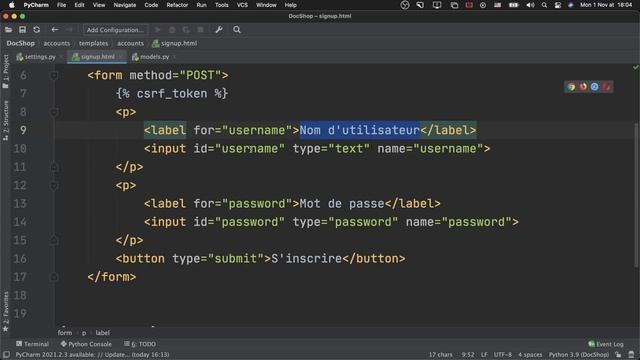The width and height of the screenshot is (640, 360).
Task: Click the Synchronize/reload toolbar icon
Action: [x=37, y=30]
